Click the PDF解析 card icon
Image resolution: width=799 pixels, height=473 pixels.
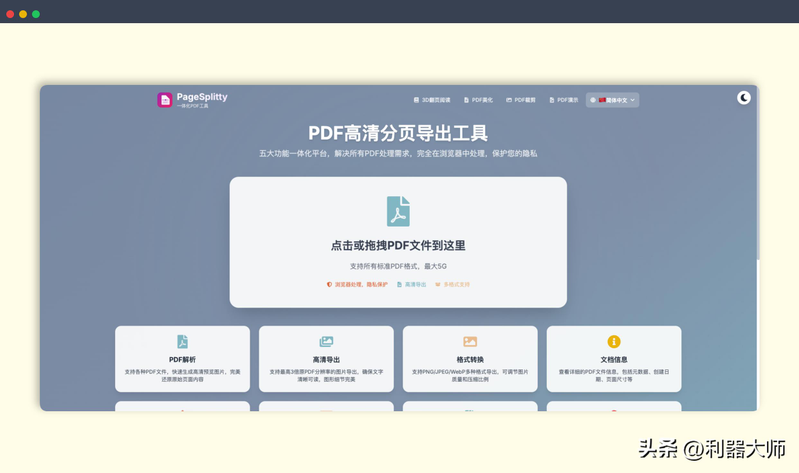(x=182, y=341)
